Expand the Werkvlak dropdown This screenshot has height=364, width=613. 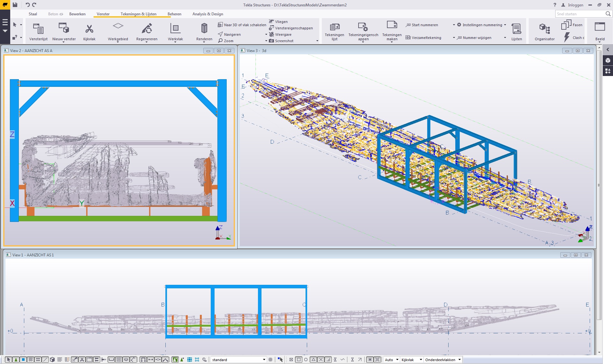click(x=175, y=42)
